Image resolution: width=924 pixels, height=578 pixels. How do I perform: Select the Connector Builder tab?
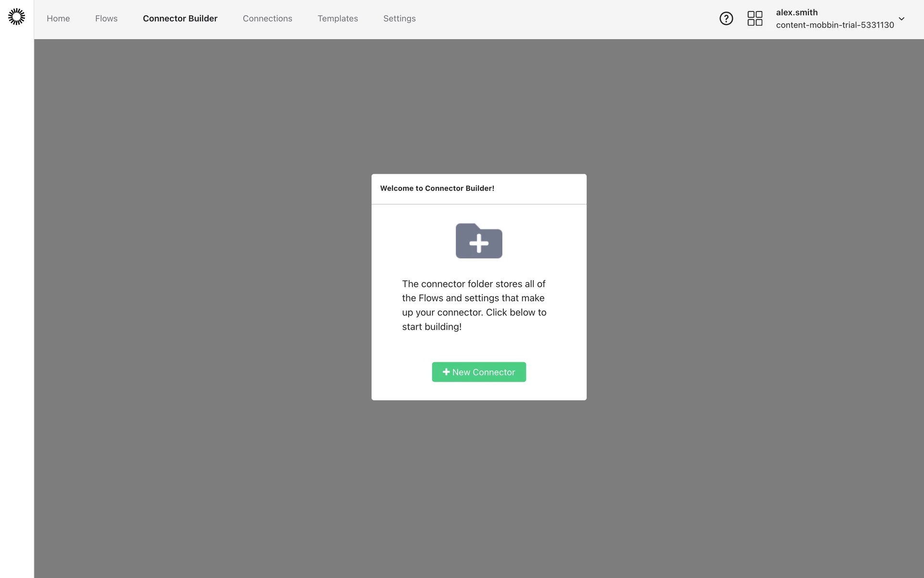(180, 18)
